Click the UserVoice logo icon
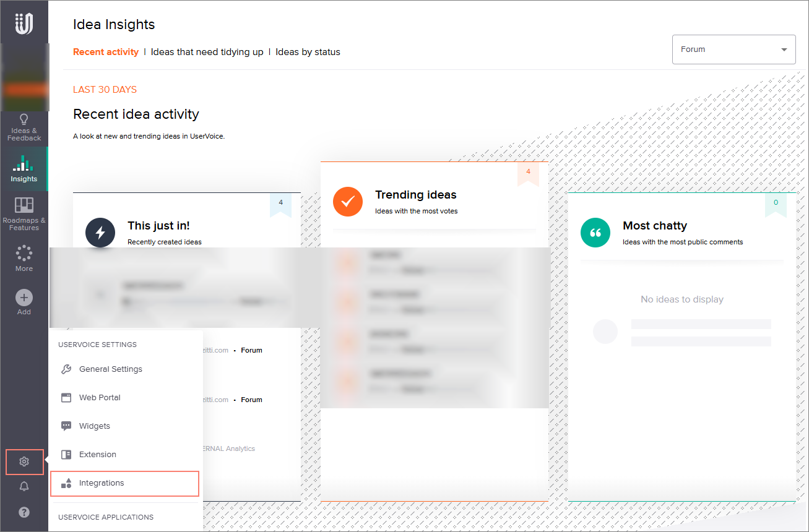 24,24
